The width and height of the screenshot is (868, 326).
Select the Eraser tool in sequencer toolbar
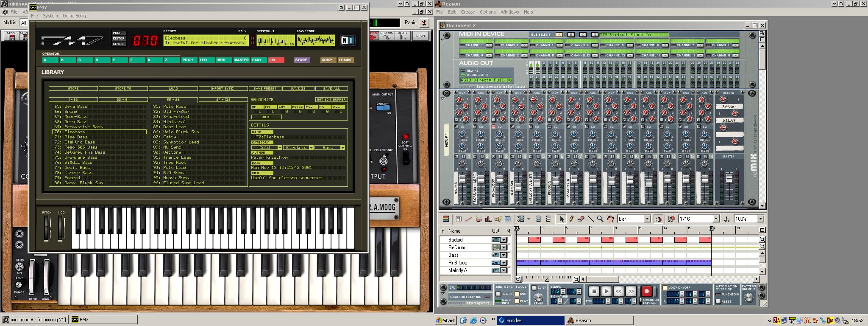coord(581,219)
